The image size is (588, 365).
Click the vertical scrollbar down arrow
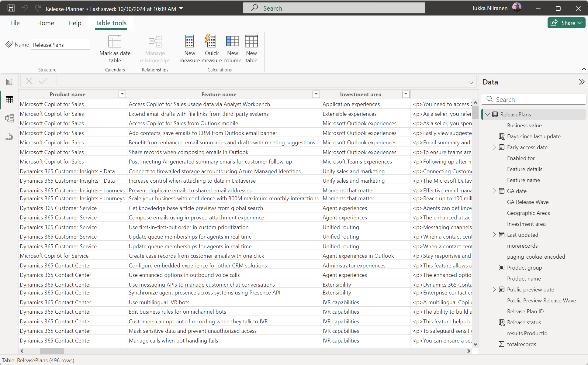click(476, 344)
